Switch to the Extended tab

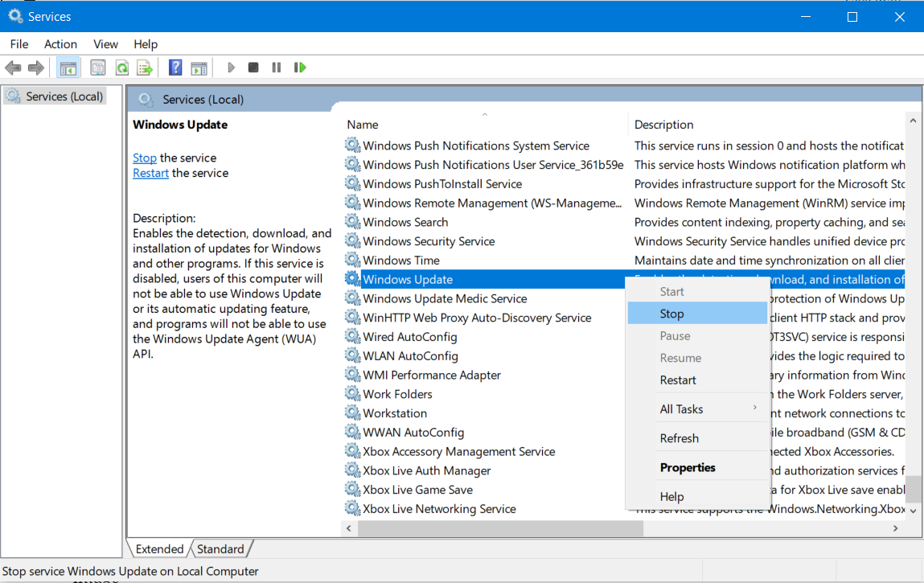click(159, 549)
